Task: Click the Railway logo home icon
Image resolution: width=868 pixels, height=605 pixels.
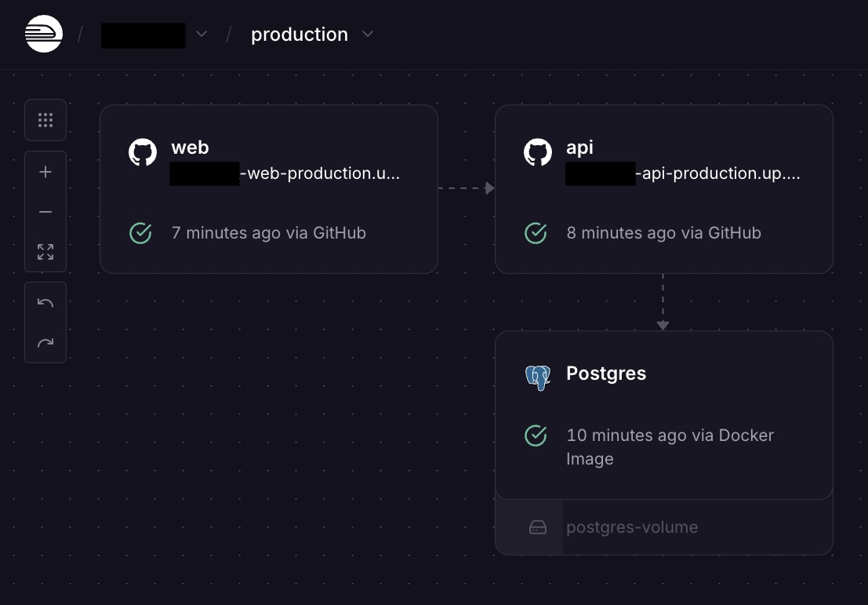Action: (44, 35)
